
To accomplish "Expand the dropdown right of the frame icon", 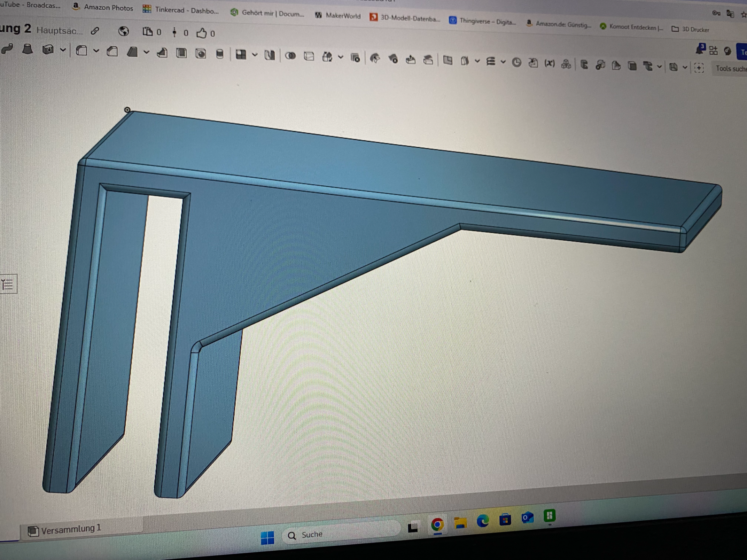I will (x=685, y=68).
